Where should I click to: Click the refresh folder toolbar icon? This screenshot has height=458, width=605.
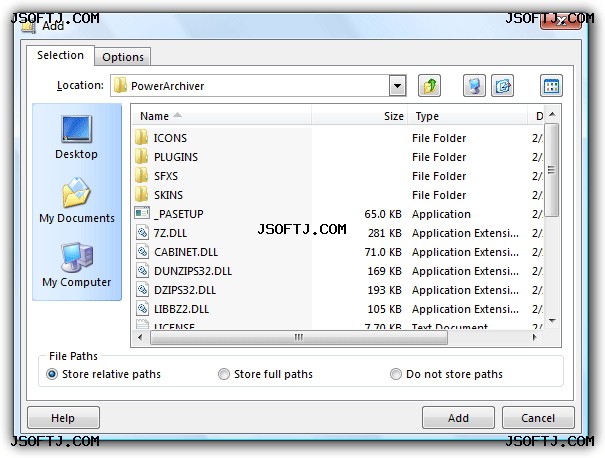[502, 85]
